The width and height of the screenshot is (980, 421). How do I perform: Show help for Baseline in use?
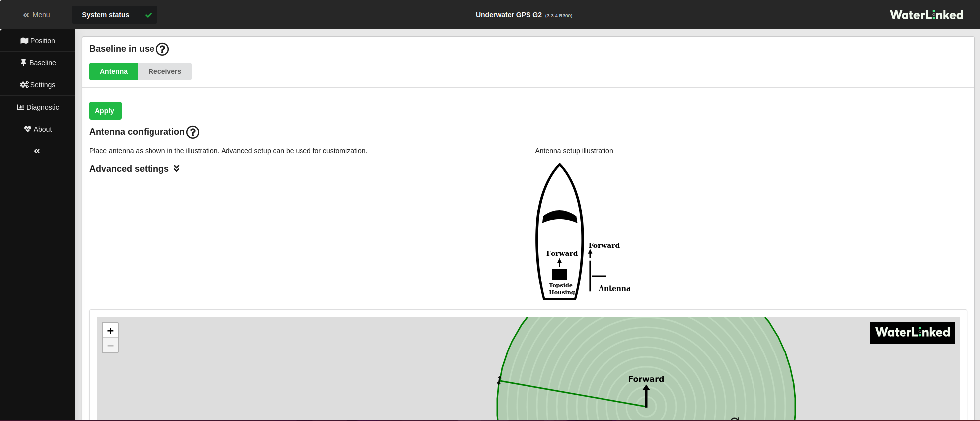point(162,49)
